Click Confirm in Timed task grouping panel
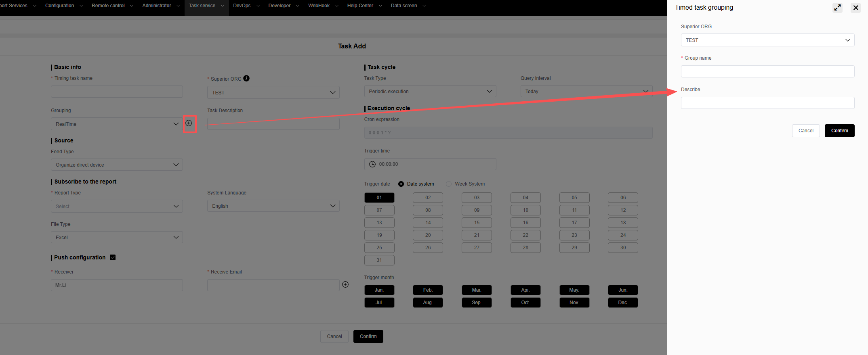868x355 pixels. pyautogui.click(x=839, y=131)
